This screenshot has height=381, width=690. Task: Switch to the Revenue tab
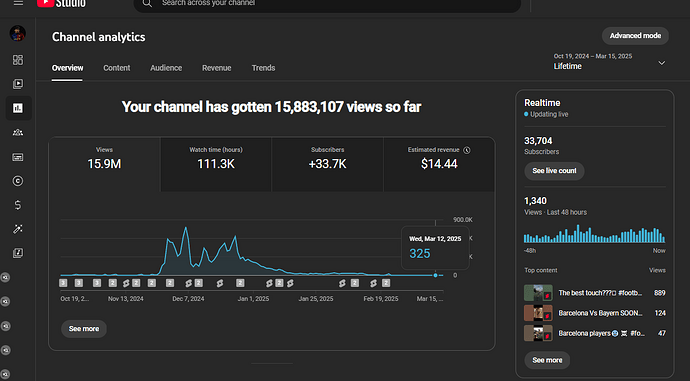(x=217, y=68)
